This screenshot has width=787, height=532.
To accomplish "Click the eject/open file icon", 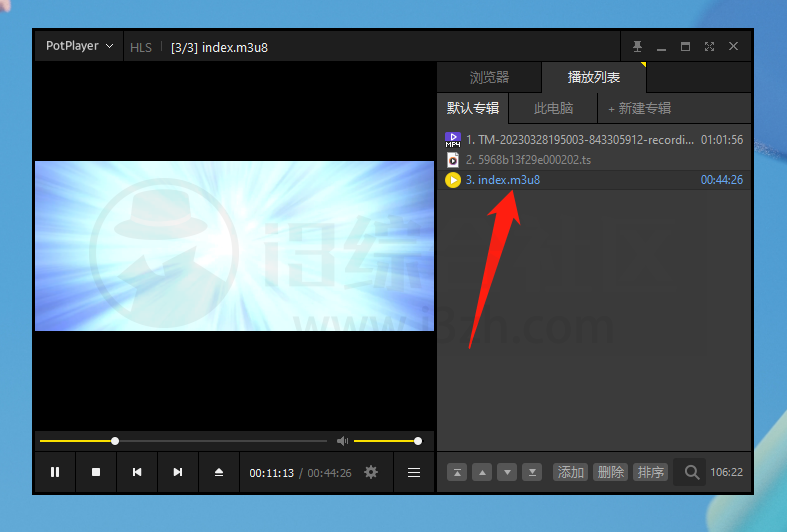I will point(219,472).
